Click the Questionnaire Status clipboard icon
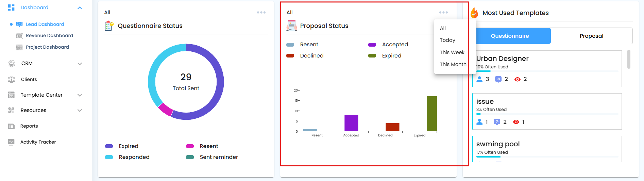Screen dimensions: 644x181 [x=109, y=26]
